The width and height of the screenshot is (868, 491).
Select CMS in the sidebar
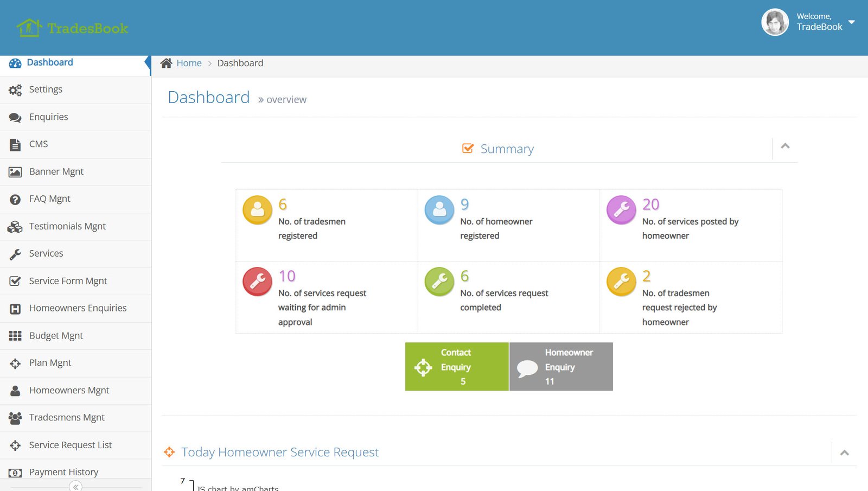[x=75, y=144]
